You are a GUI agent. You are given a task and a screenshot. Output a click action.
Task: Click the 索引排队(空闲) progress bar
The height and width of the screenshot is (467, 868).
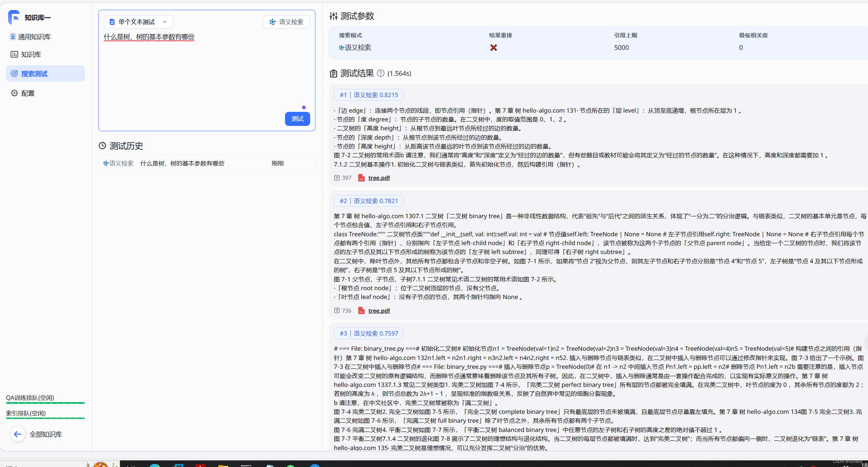point(45,418)
